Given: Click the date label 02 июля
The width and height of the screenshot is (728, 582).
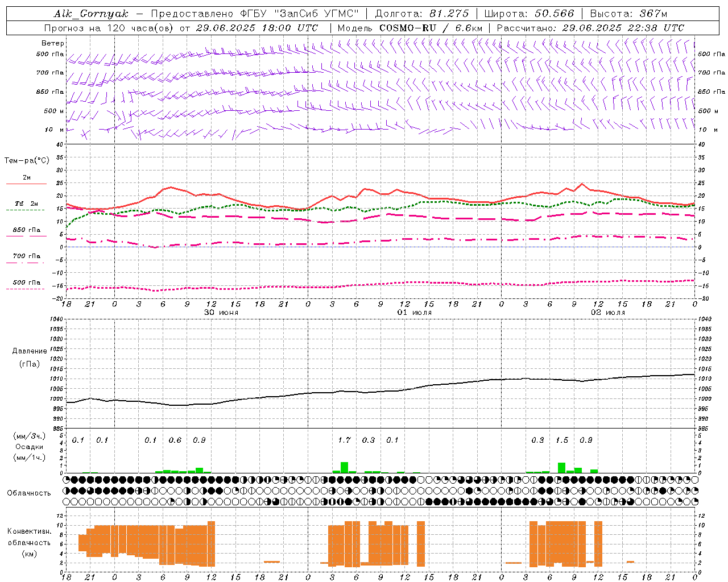Looking at the screenshot, I should pyautogui.click(x=607, y=313).
